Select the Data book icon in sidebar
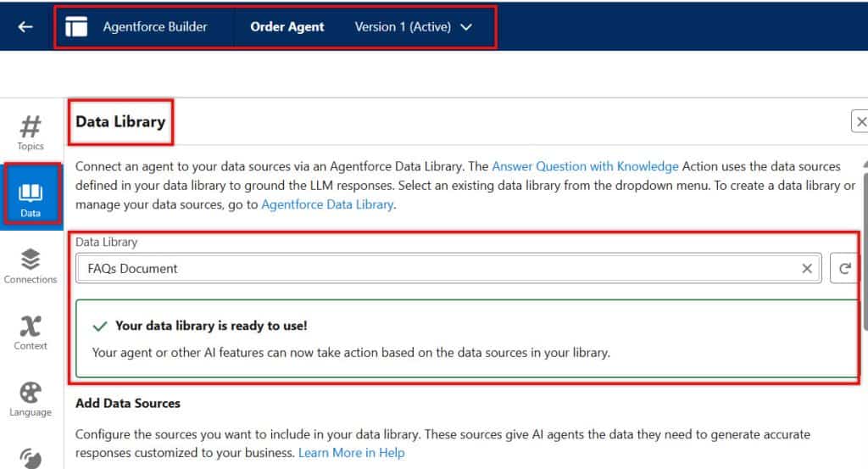This screenshot has width=868, height=469. (31, 193)
